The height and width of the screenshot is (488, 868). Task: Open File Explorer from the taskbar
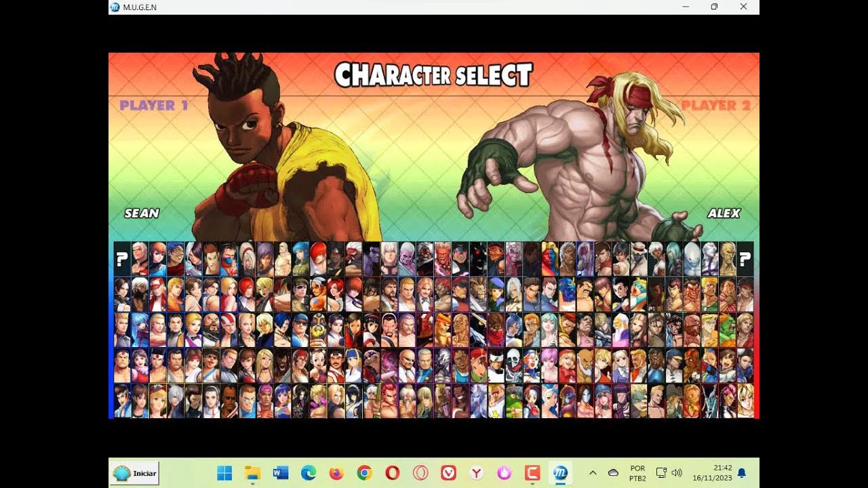coord(253,472)
